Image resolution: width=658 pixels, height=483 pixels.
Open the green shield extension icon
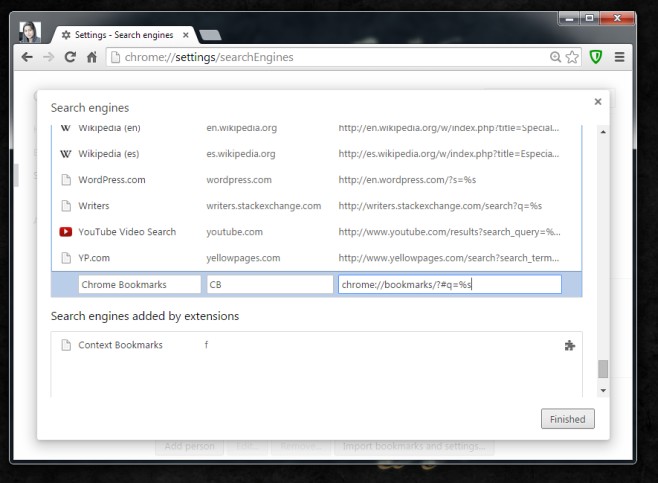click(x=596, y=57)
